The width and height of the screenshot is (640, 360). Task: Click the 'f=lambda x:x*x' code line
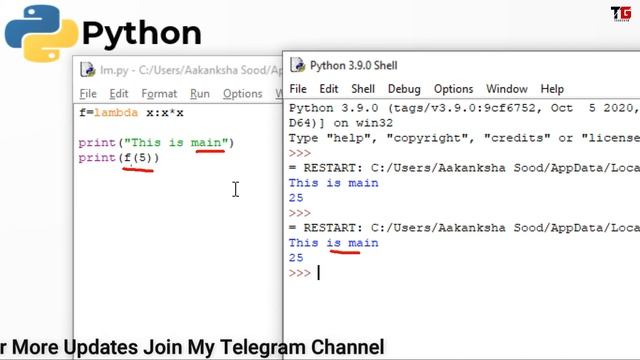click(x=131, y=113)
